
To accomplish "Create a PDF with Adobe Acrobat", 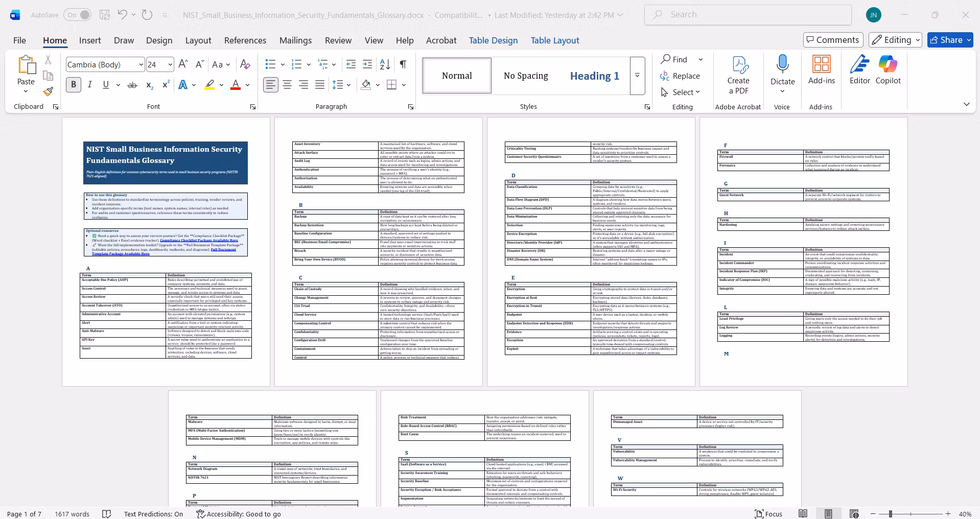I will coord(738,75).
